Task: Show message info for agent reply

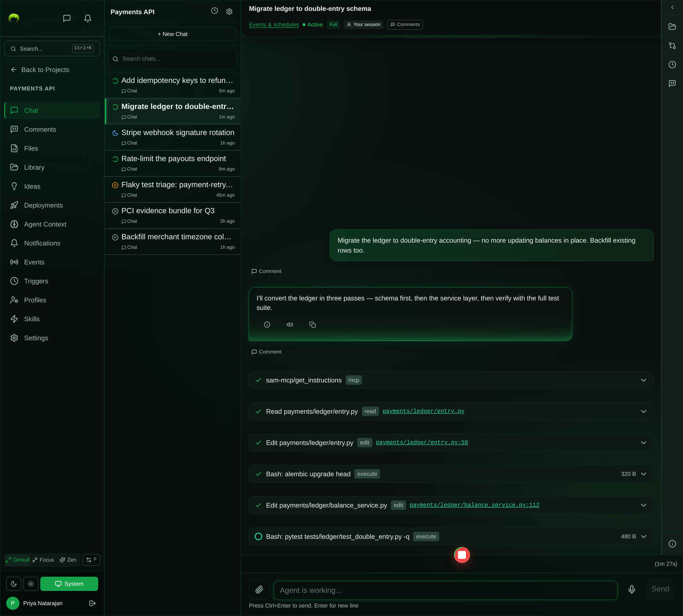Action: tap(267, 325)
